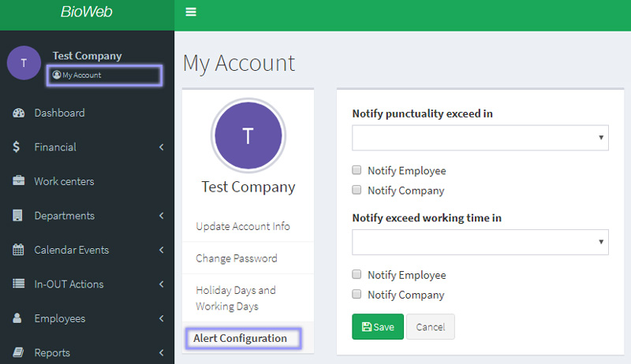
Task: Click the Cancel button
Action: (x=430, y=327)
